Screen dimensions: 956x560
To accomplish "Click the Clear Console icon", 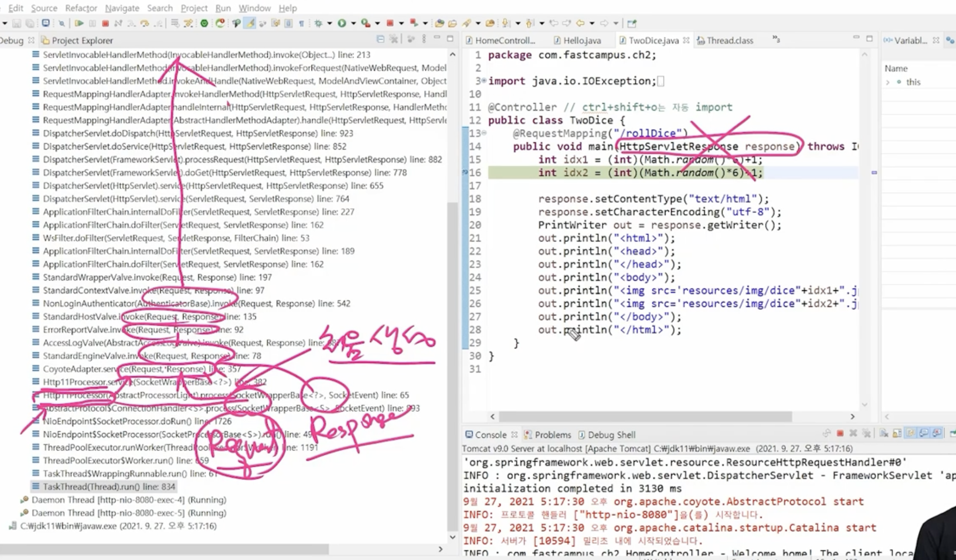I will (884, 434).
